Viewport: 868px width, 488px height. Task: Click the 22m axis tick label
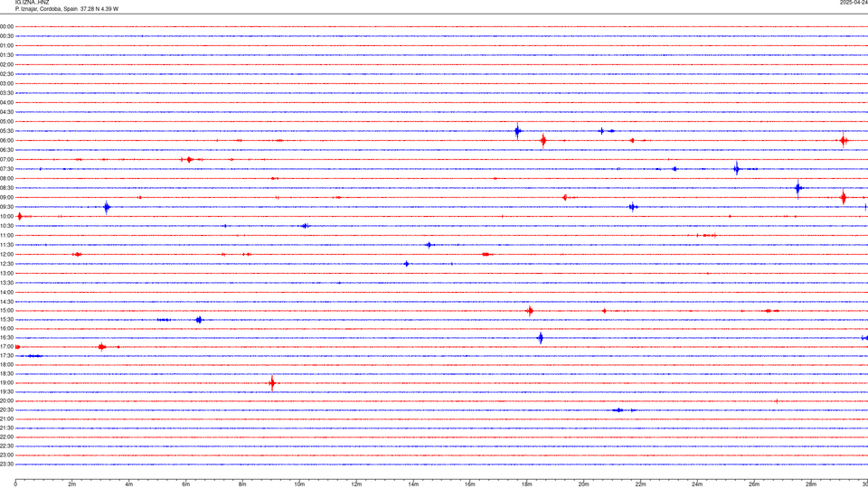coord(640,484)
